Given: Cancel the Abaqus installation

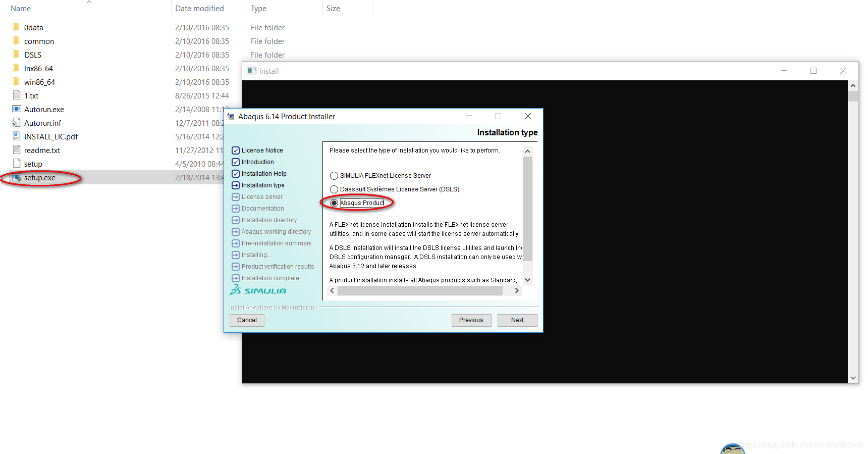Looking at the screenshot, I should point(247,320).
